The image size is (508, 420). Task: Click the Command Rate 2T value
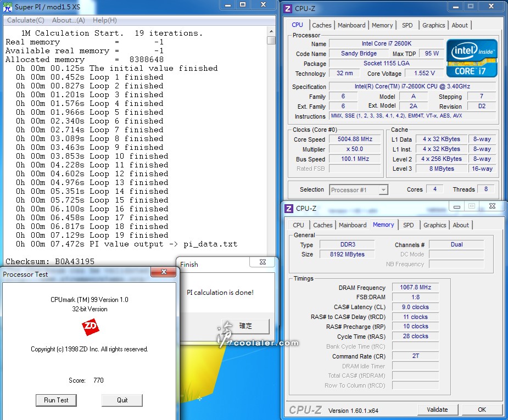tap(415, 356)
